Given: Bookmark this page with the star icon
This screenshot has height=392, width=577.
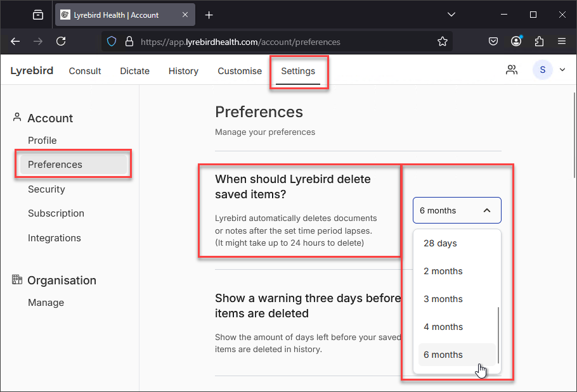Looking at the screenshot, I should point(443,42).
